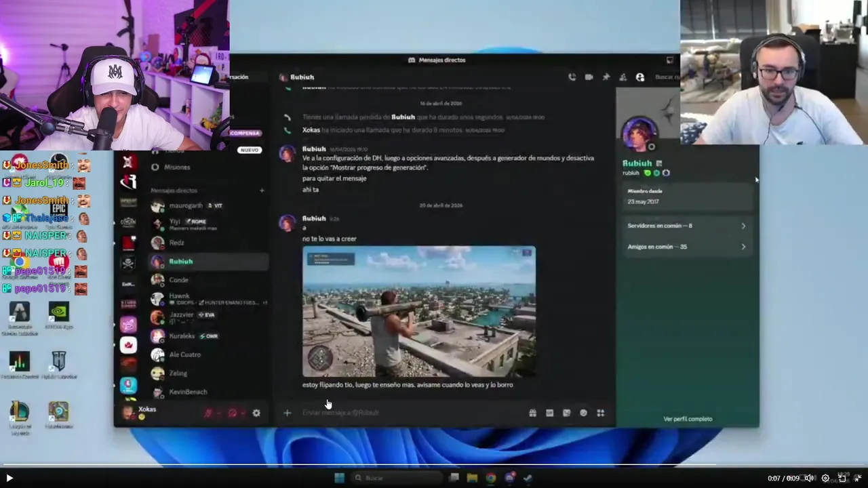868x488 pixels.
Task: Open the sticker picker icon
Action: click(566, 413)
